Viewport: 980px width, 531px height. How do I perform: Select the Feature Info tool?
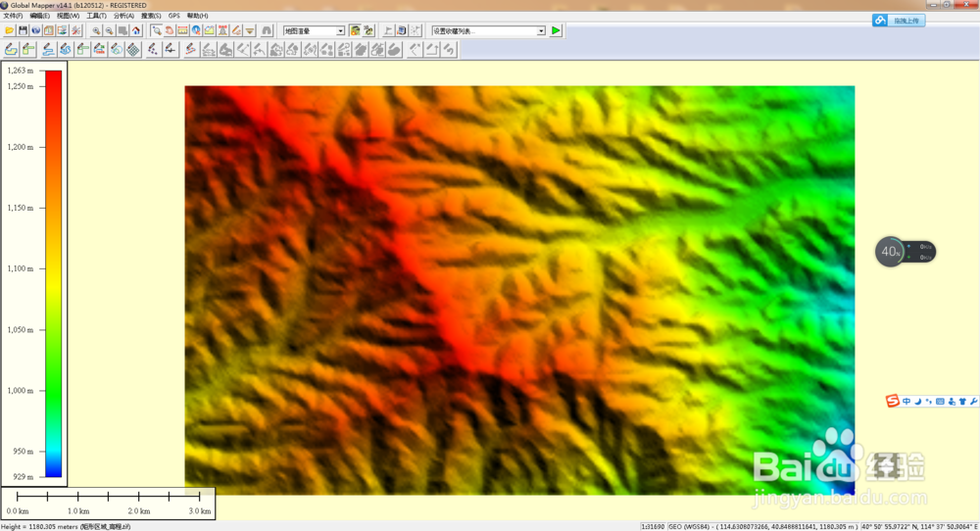click(x=196, y=30)
